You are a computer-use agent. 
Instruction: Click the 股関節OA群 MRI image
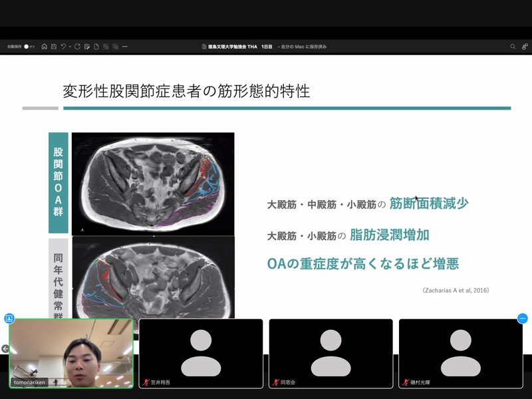click(153, 184)
